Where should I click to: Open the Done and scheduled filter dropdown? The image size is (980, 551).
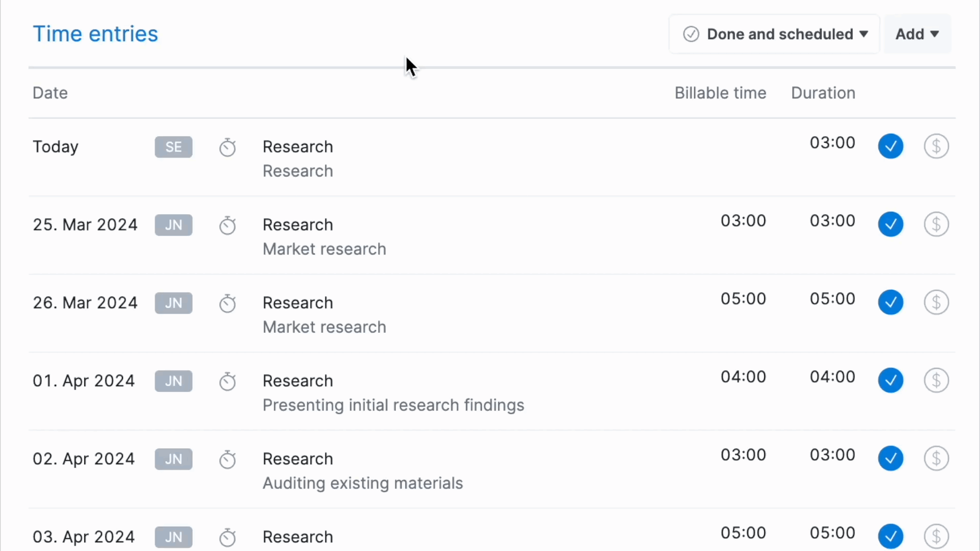click(x=774, y=34)
